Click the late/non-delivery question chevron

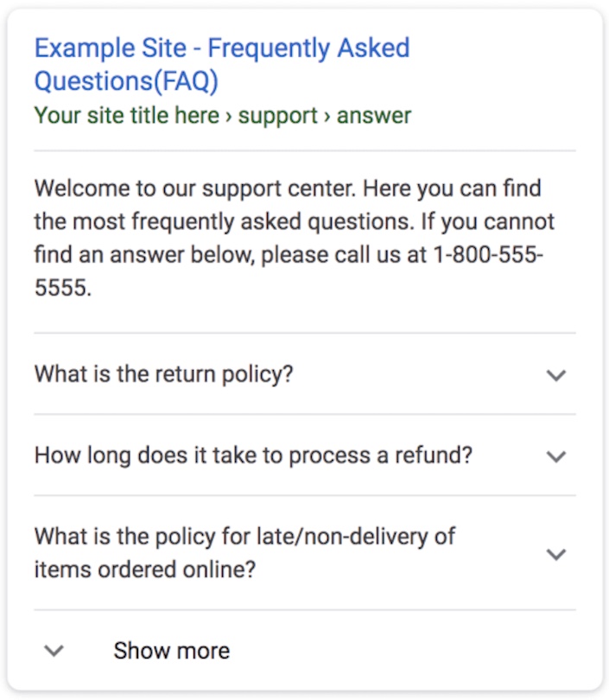(x=556, y=553)
